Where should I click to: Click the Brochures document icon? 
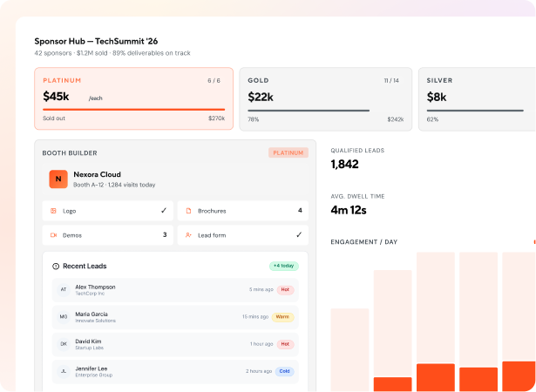coord(188,211)
